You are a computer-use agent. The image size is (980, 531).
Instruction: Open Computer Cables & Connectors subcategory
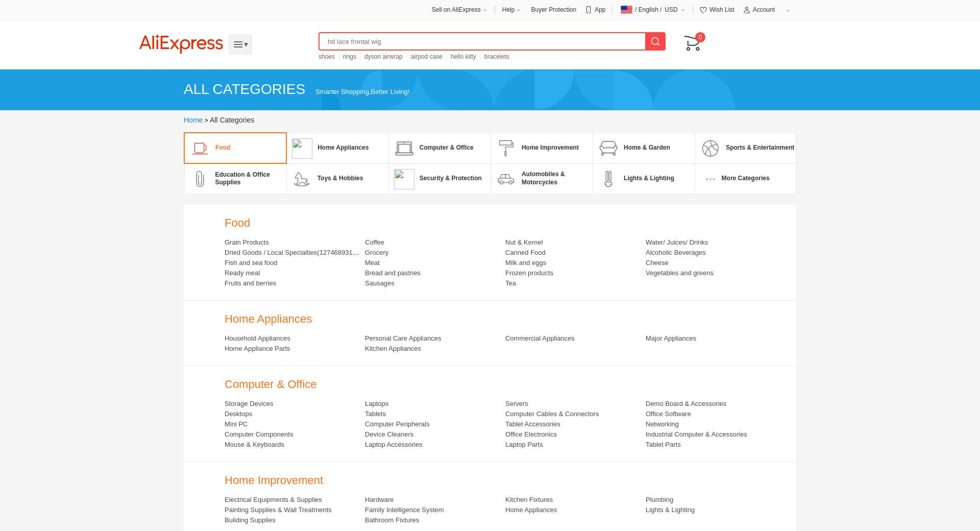pos(552,414)
